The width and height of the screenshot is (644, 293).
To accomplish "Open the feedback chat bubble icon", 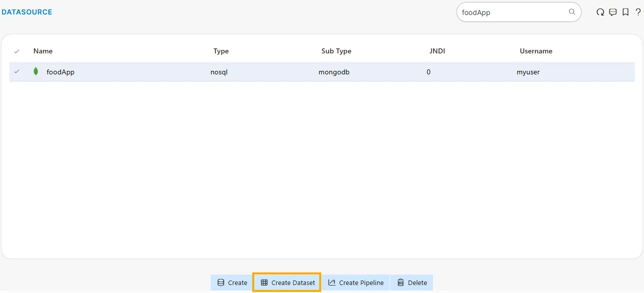I will point(613,12).
